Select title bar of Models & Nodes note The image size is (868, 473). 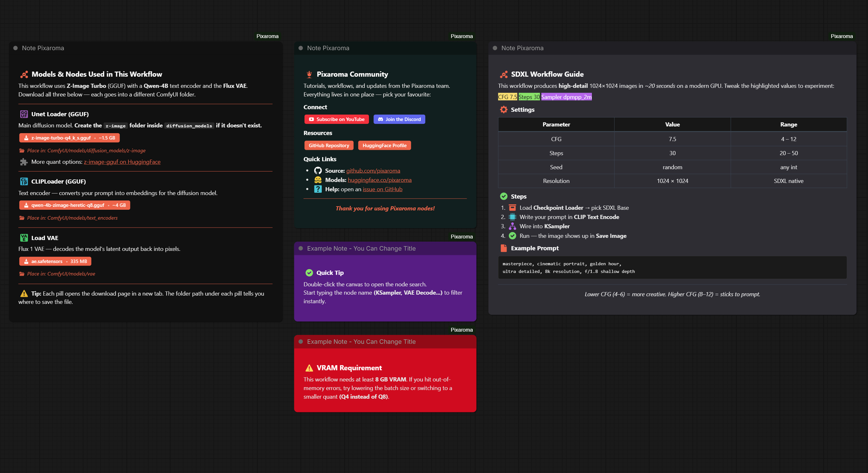click(x=146, y=48)
